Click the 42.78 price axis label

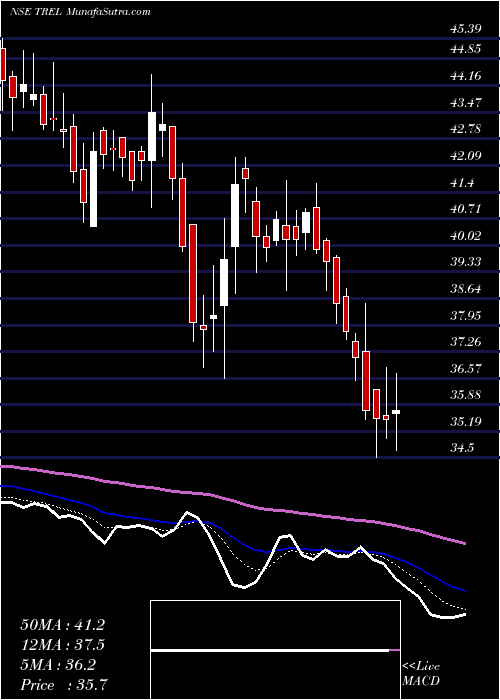point(466,129)
